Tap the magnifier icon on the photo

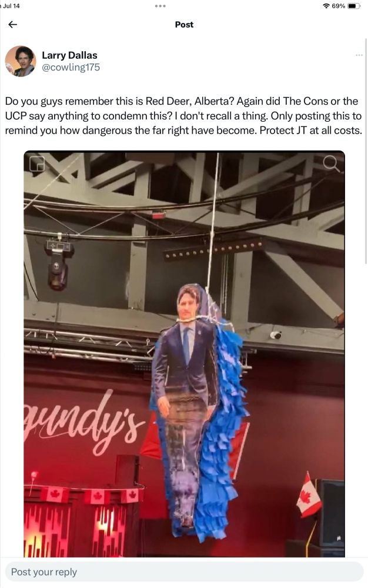pyautogui.click(x=331, y=163)
